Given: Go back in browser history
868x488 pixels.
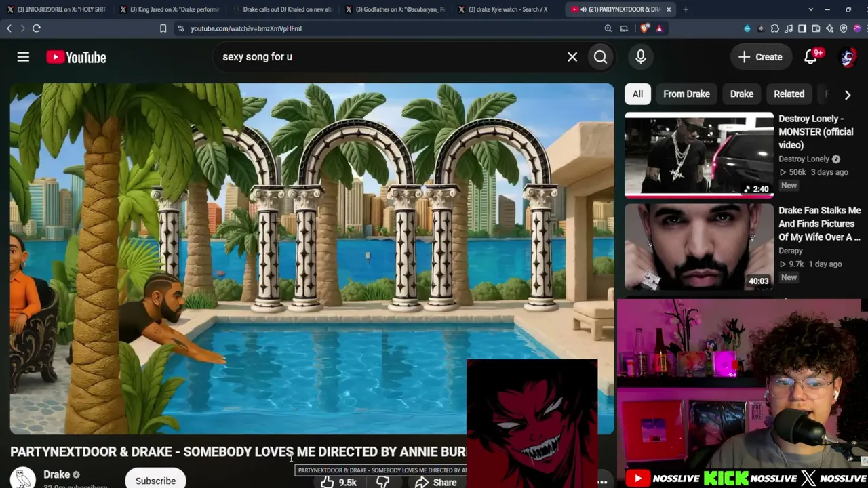Looking at the screenshot, I should 9,28.
